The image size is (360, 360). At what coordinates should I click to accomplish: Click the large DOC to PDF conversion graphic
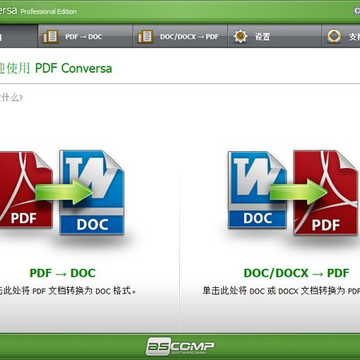[293, 193]
